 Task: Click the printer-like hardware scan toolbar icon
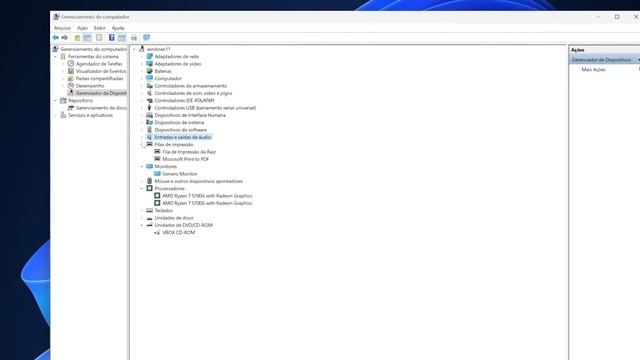click(134, 38)
